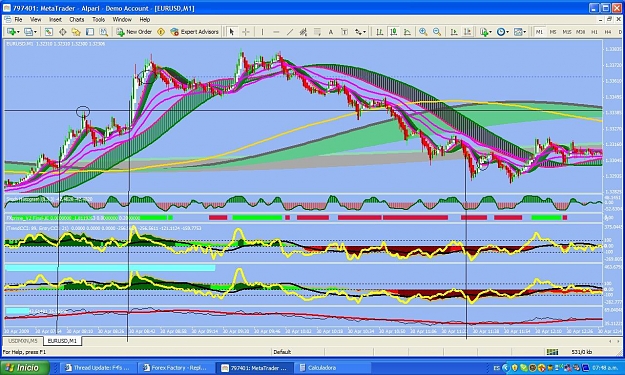
Task: Open the View menu
Action: 35,19
